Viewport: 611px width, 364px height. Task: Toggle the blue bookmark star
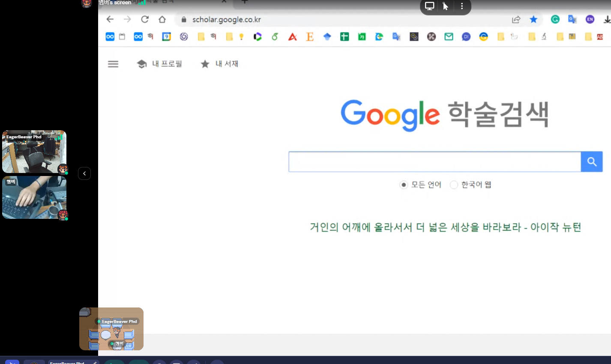point(533,19)
